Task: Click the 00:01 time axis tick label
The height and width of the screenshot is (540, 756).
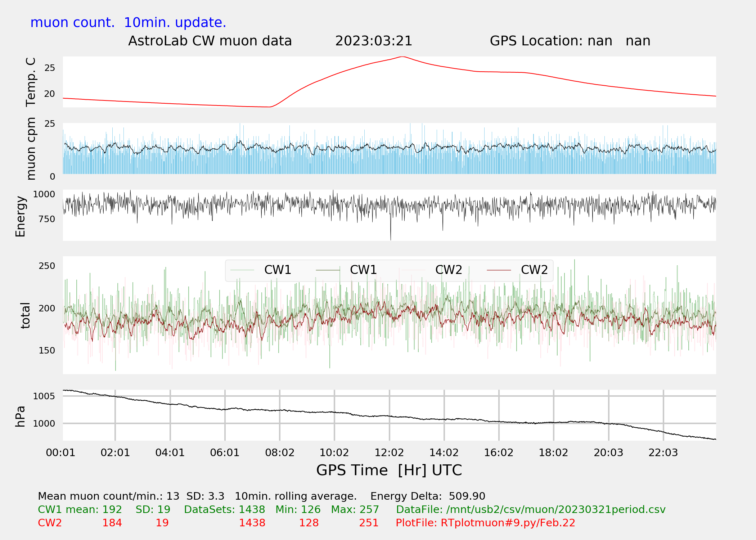Action: point(60,453)
